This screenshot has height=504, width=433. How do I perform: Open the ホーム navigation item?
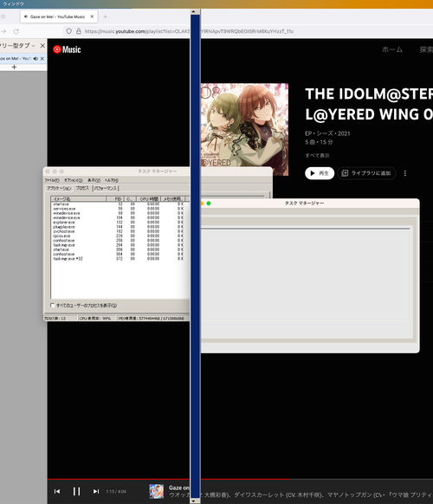(x=392, y=49)
